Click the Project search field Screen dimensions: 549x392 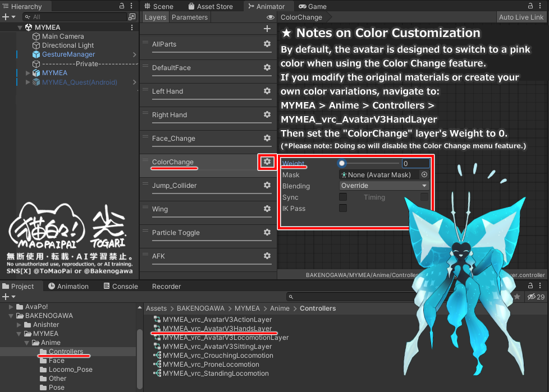point(350,297)
